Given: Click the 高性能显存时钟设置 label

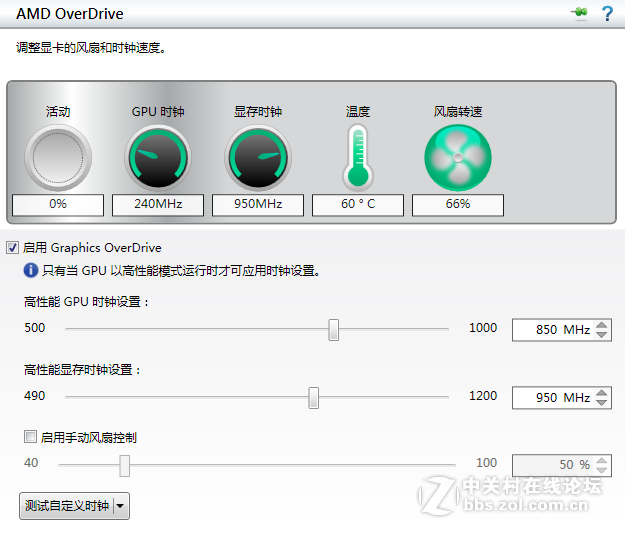Looking at the screenshot, I should pyautogui.click(x=82, y=370).
